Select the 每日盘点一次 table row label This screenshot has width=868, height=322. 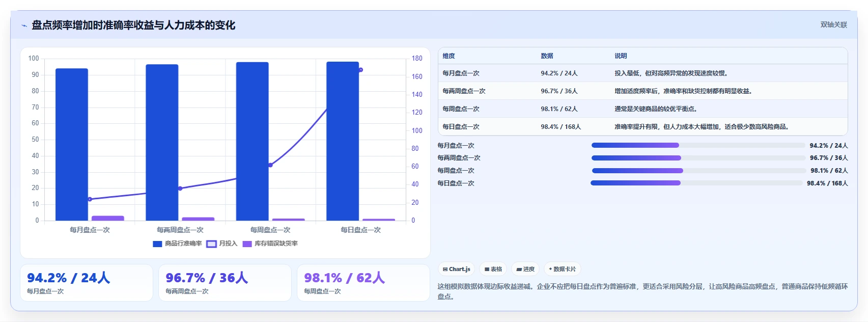[461, 127]
